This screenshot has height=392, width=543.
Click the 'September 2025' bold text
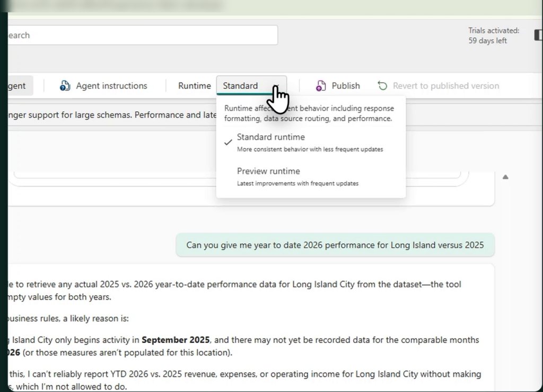tap(176, 340)
